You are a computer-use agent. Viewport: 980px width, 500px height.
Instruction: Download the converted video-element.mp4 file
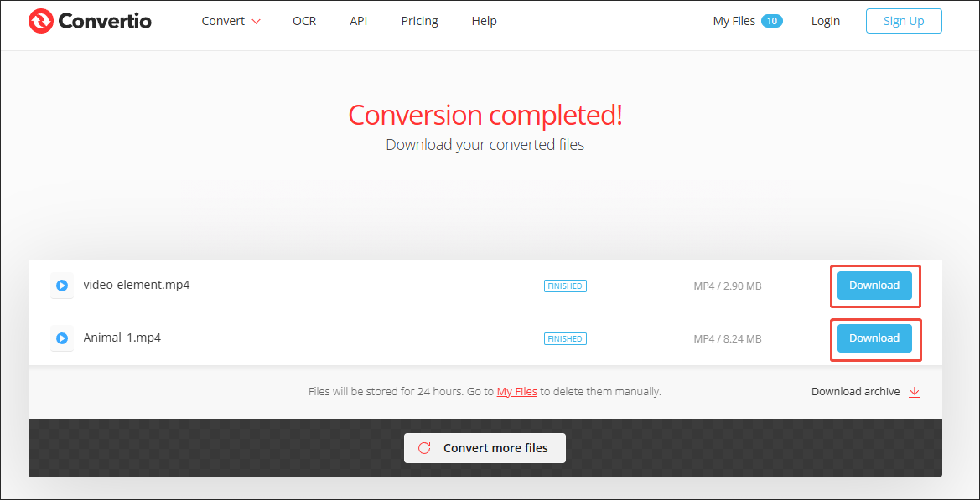pyautogui.click(x=874, y=285)
